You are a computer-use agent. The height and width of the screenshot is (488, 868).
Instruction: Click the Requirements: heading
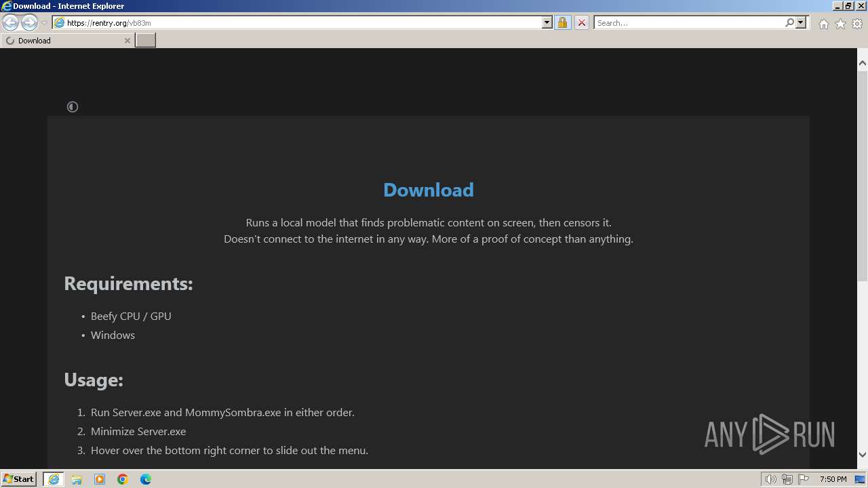point(128,283)
